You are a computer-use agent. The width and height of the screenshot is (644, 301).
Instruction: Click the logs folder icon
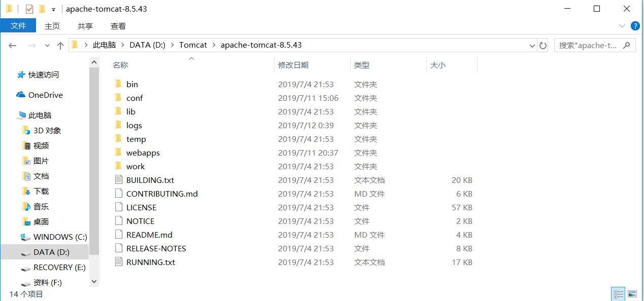(x=118, y=125)
